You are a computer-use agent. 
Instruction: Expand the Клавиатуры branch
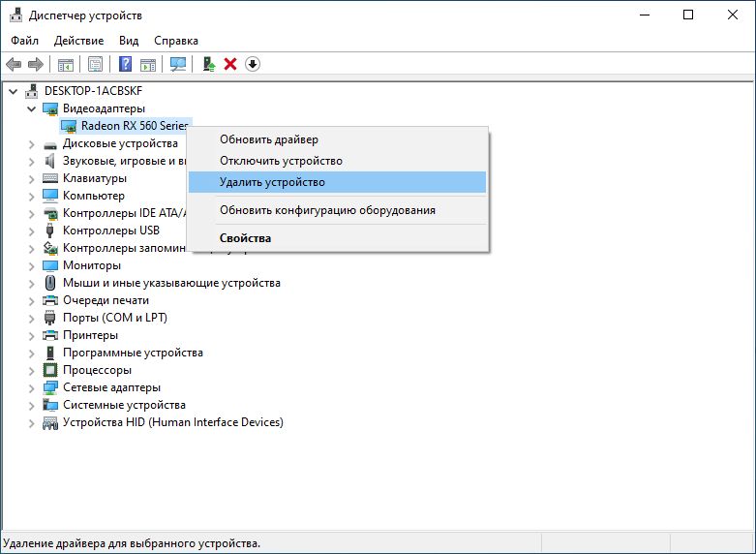(32, 178)
